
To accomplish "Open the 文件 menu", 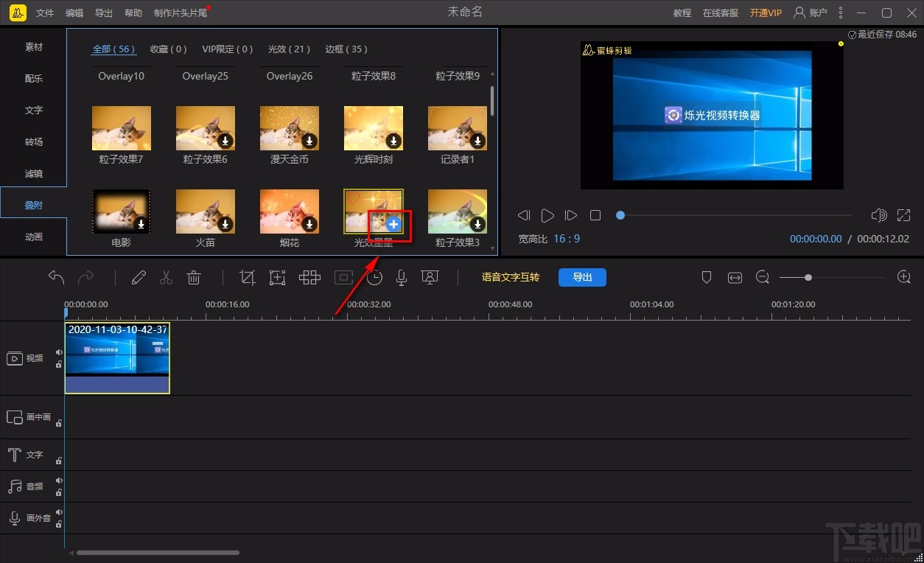I will pyautogui.click(x=45, y=13).
